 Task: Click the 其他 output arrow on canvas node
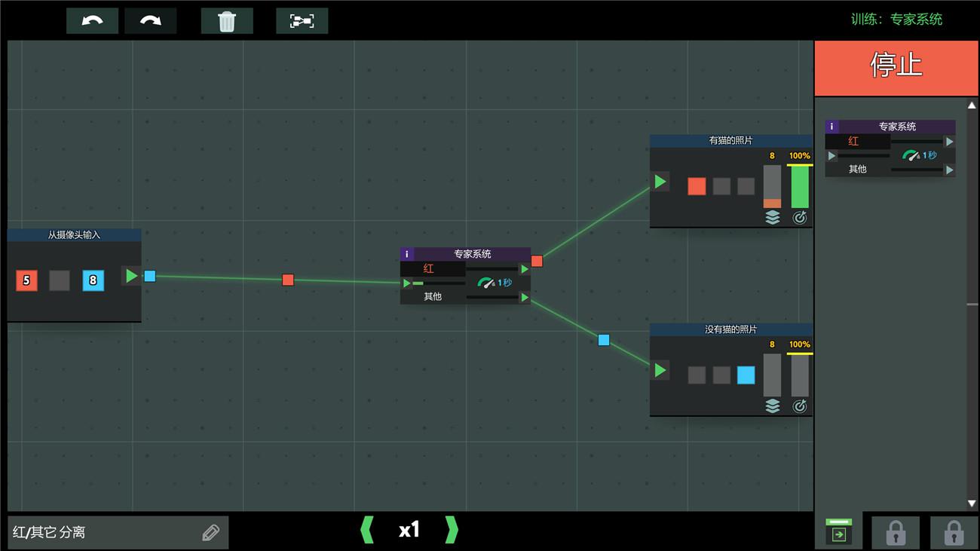(x=525, y=298)
